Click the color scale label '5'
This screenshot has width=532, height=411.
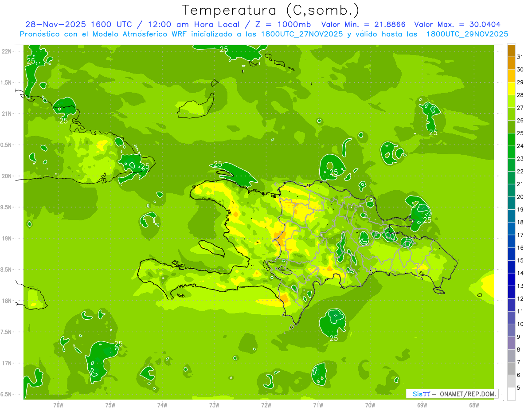tap(519, 388)
